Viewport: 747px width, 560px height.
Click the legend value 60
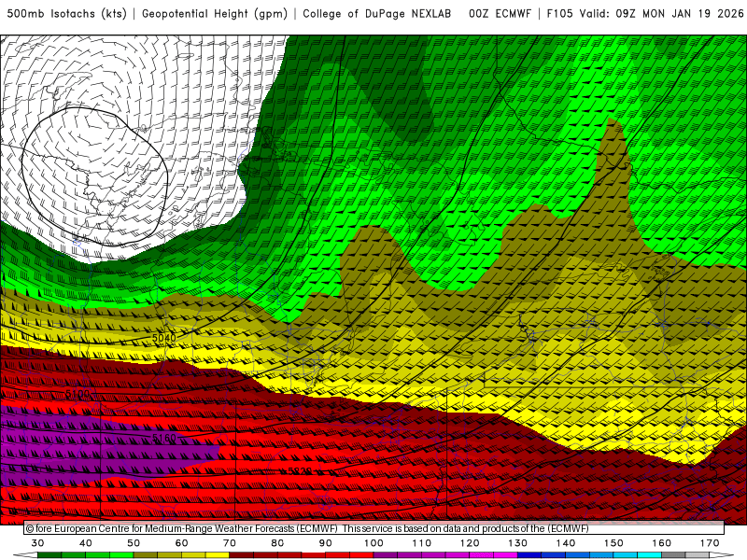tap(181, 543)
